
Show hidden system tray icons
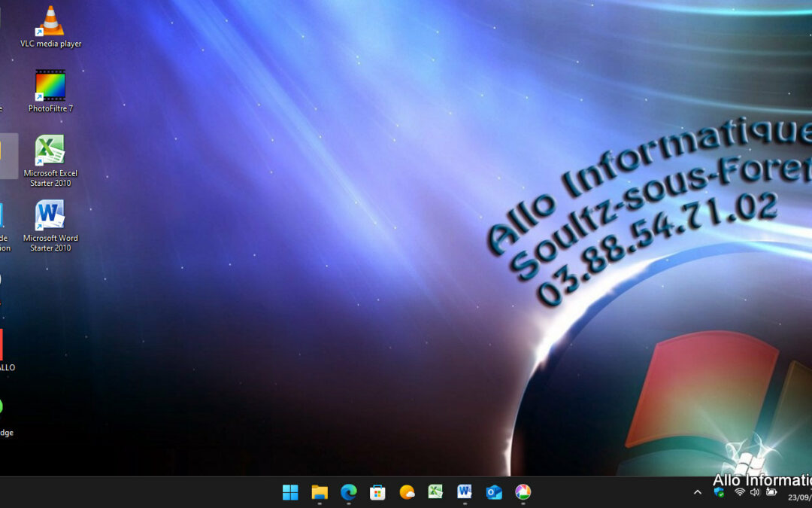pyautogui.click(x=698, y=492)
